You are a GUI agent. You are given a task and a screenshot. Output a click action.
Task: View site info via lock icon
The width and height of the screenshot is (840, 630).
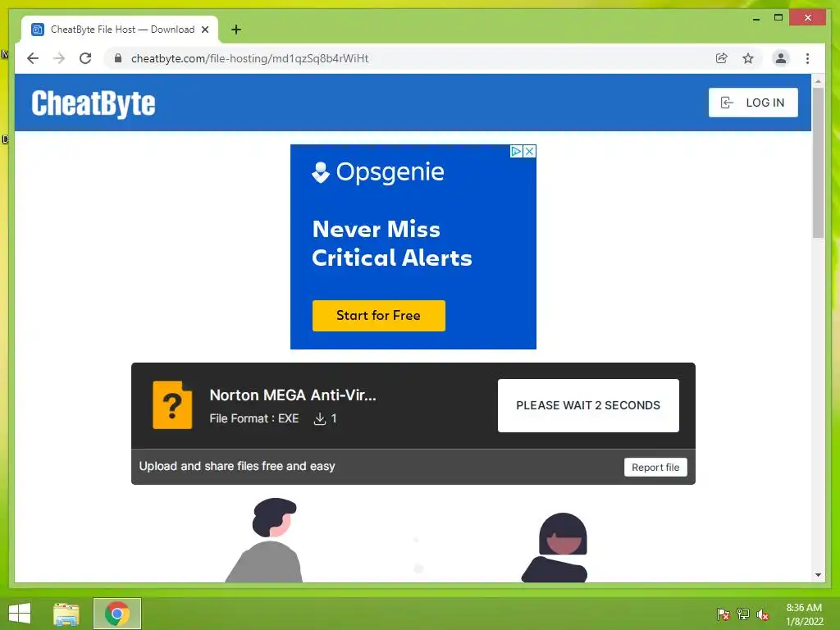(x=118, y=58)
